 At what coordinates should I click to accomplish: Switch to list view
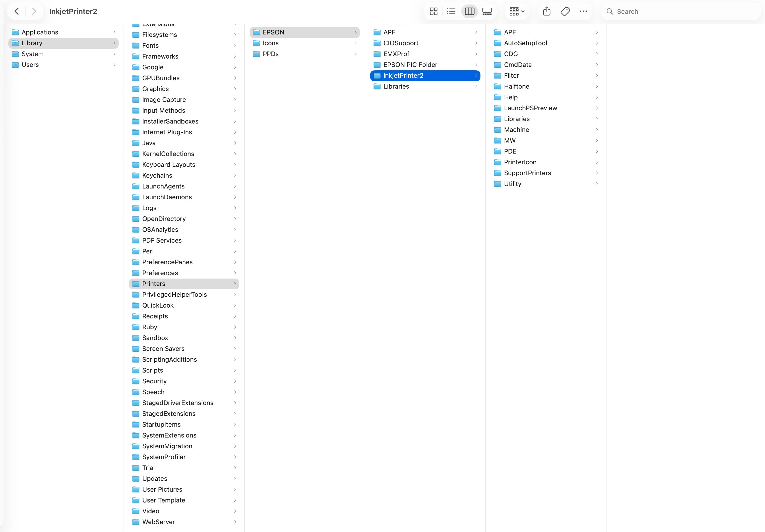(451, 12)
